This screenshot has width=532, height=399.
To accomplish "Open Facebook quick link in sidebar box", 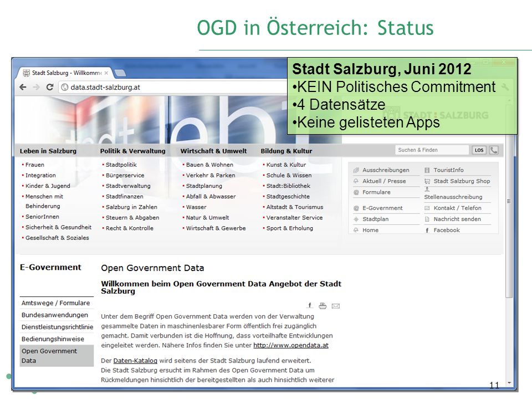I will [x=447, y=230].
